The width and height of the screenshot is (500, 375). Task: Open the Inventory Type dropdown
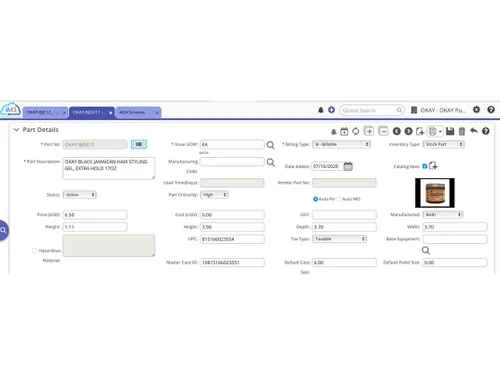click(444, 144)
